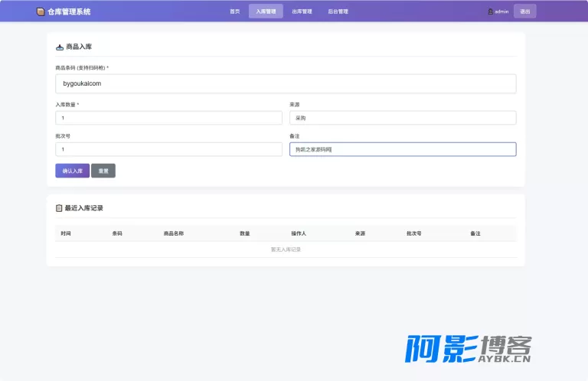Focus the 入库数量 quantity field
588x381 pixels.
tap(168, 118)
